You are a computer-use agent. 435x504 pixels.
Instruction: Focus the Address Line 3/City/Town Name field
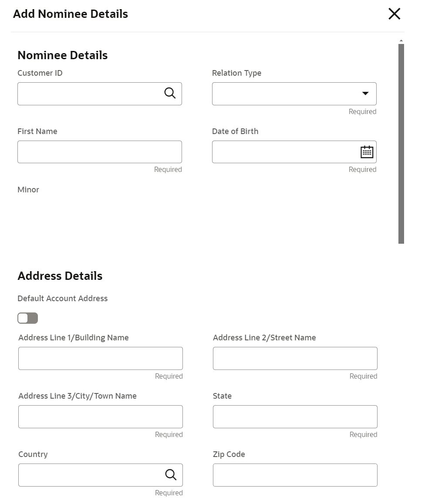(x=100, y=417)
